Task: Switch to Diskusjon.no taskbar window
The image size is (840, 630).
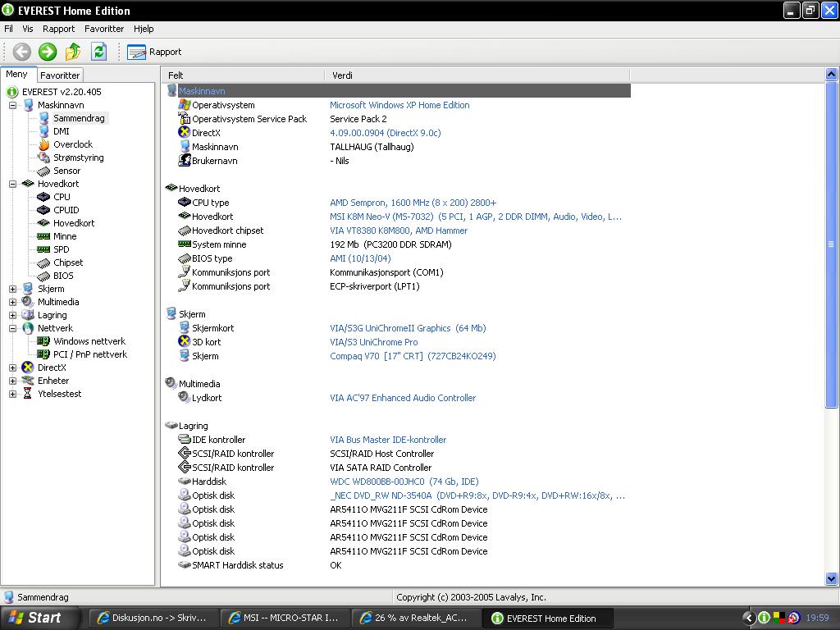Action: [153, 618]
